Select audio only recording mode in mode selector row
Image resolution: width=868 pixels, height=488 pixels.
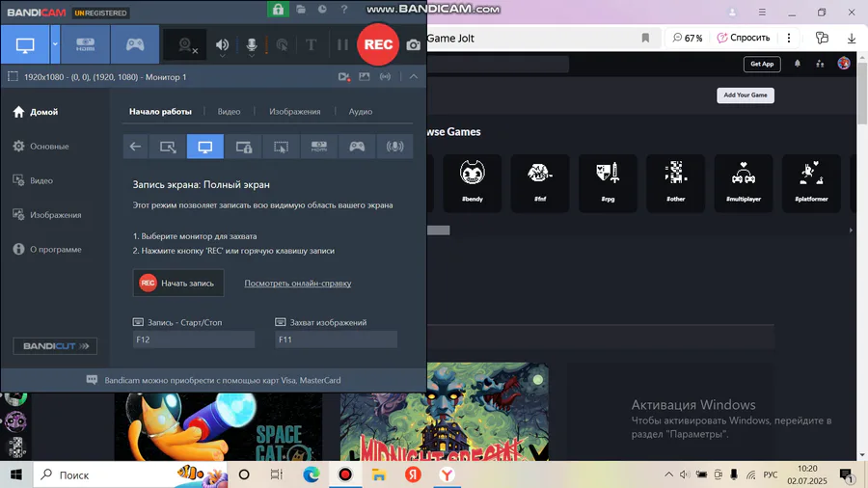coord(394,147)
